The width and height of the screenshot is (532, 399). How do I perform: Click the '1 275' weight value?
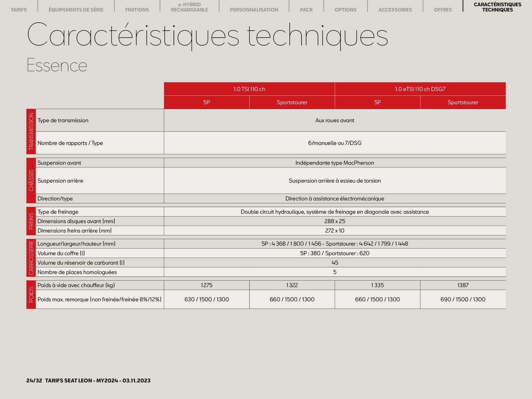[x=206, y=285]
